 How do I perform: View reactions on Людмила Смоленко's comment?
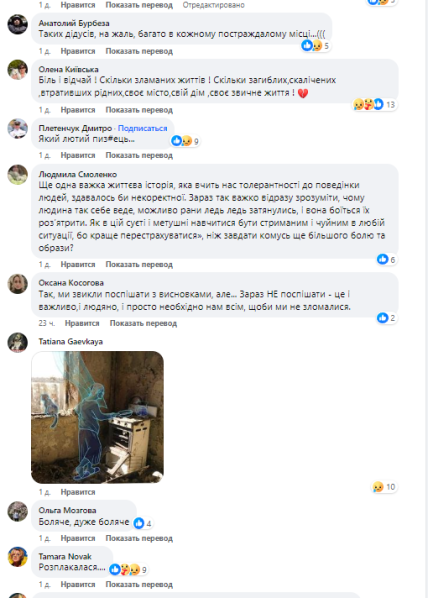(x=386, y=259)
